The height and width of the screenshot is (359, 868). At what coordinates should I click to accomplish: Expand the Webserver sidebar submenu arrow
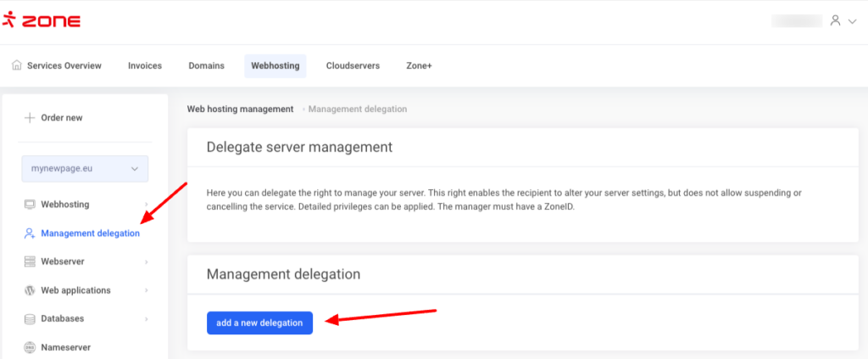(147, 261)
